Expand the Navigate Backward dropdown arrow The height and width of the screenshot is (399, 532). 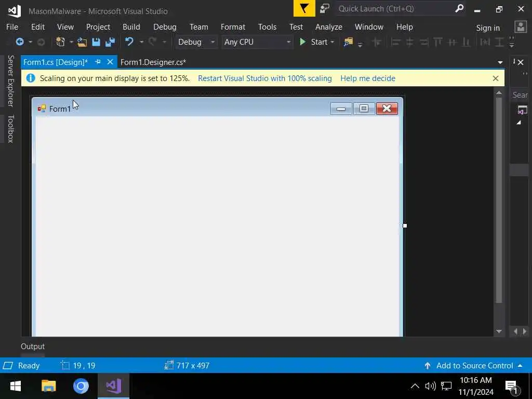coord(30,42)
